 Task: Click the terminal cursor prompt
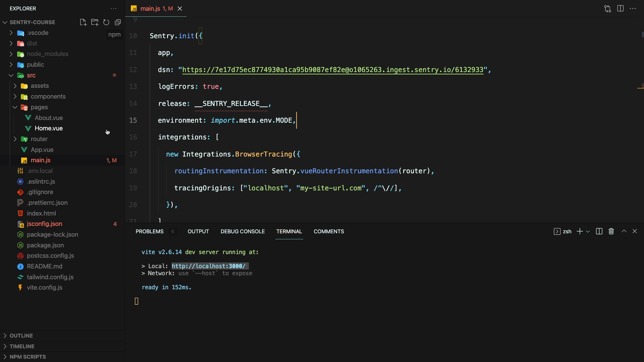point(137,301)
